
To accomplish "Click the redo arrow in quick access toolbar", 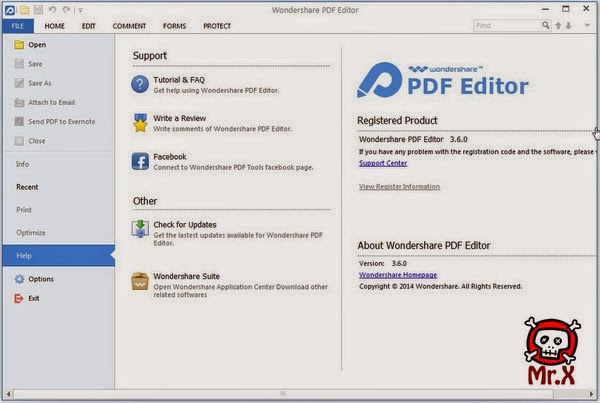I will (67, 10).
